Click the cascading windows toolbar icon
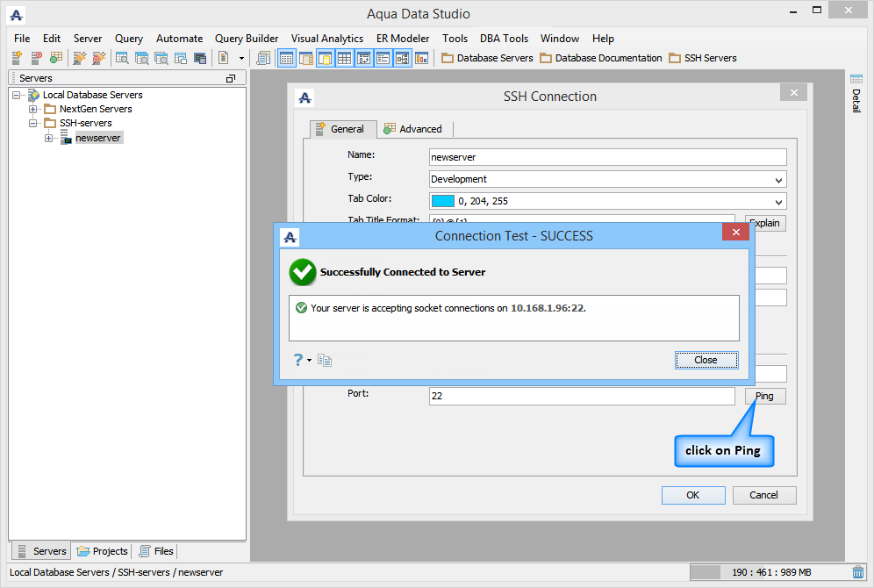 click(x=181, y=57)
